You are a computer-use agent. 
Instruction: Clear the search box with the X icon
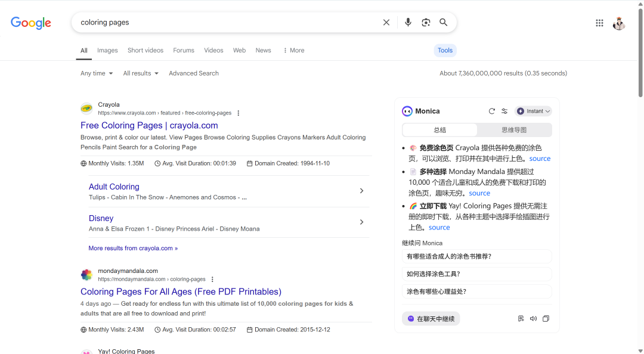(386, 22)
